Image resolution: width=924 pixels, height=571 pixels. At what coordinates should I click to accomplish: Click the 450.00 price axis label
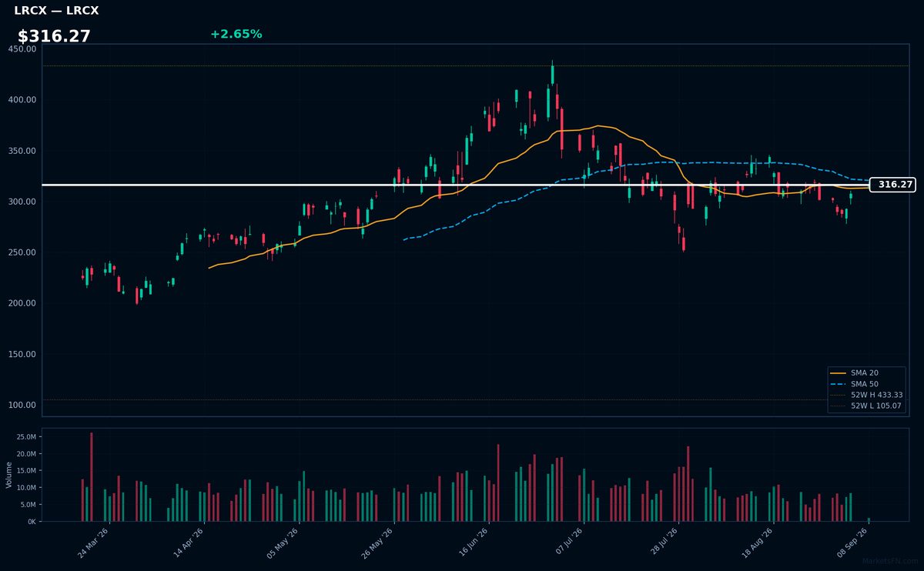pyautogui.click(x=22, y=48)
